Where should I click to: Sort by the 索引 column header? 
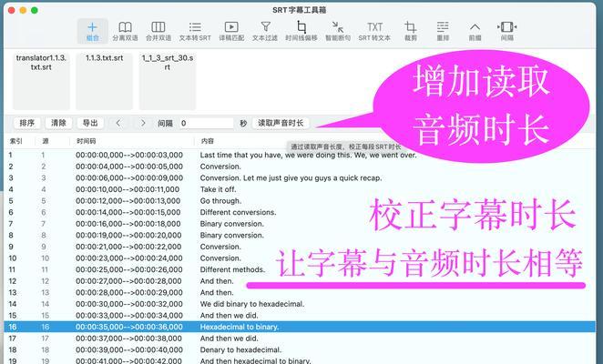coord(16,141)
